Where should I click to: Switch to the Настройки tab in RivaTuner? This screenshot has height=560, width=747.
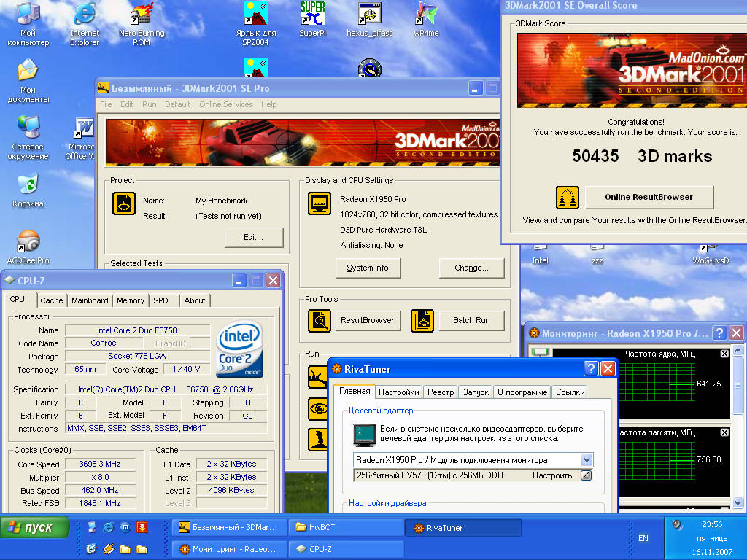399,392
